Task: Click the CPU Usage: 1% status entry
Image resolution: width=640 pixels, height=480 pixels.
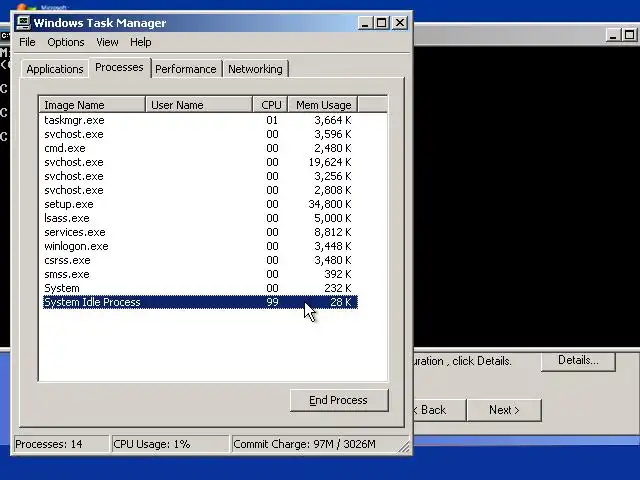Action: tap(170, 444)
